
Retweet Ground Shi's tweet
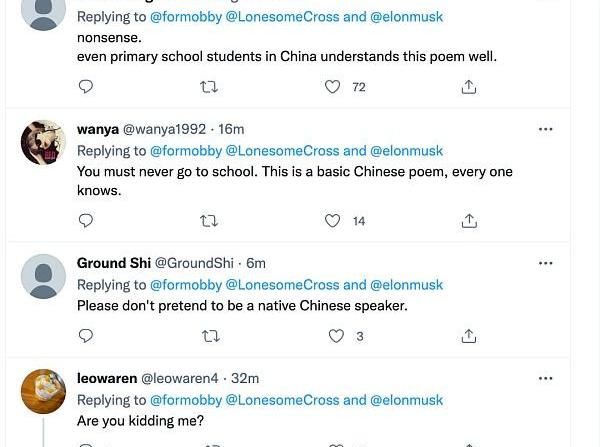click(x=210, y=337)
